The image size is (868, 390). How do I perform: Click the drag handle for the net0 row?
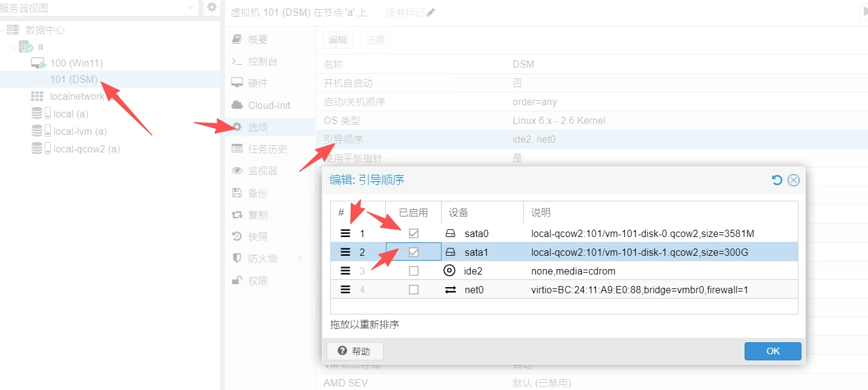[x=345, y=290]
